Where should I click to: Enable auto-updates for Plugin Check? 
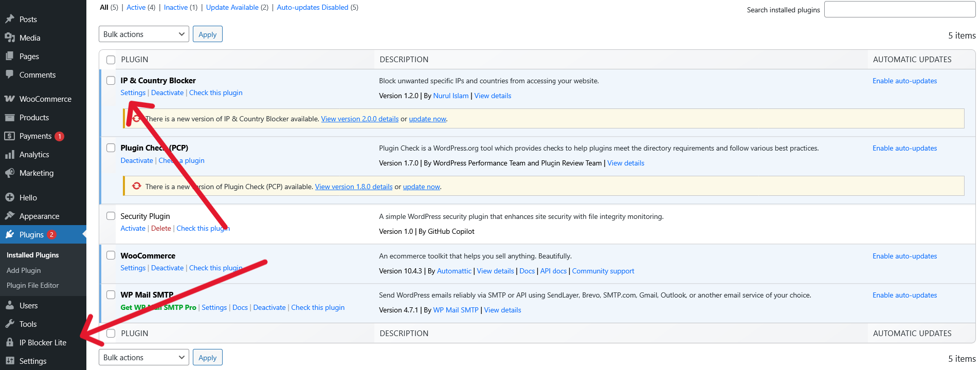tap(904, 148)
